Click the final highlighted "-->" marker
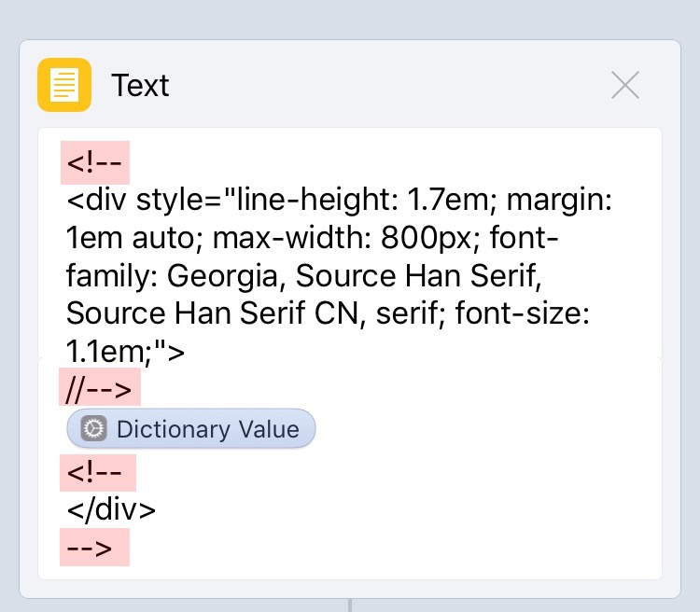Screen dimensions: 700x612 94,548
